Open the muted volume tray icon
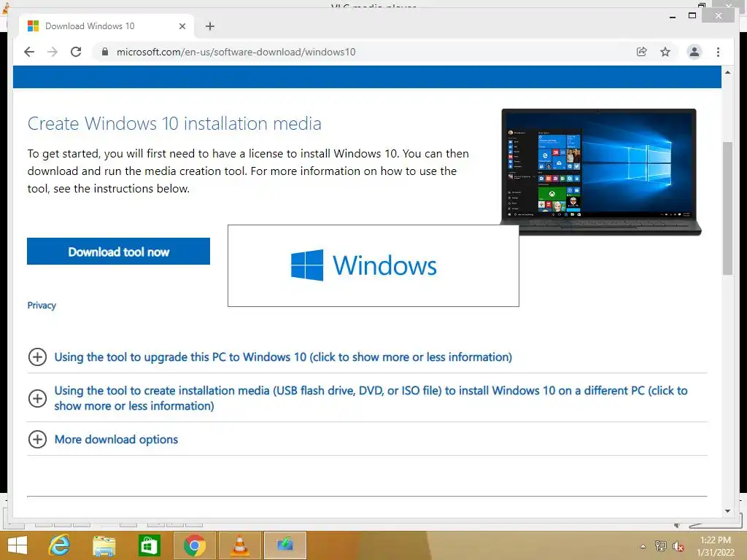Viewport: 747px width, 560px height. click(678, 546)
